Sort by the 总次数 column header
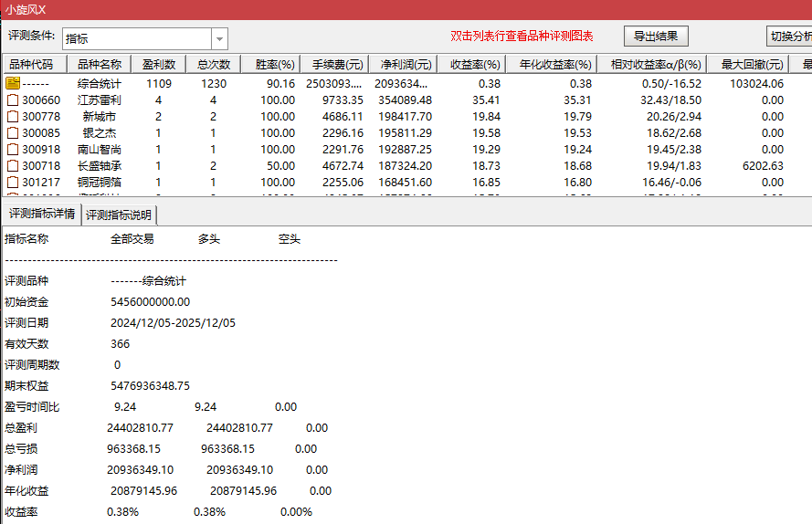Screen dimensions: 812x524 point(214,64)
